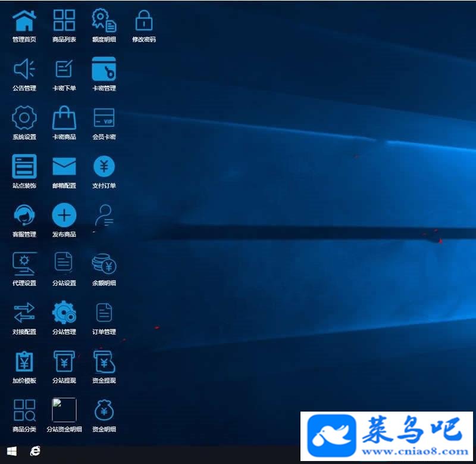Open 卡密商品 shopping bag icon

pos(64,117)
